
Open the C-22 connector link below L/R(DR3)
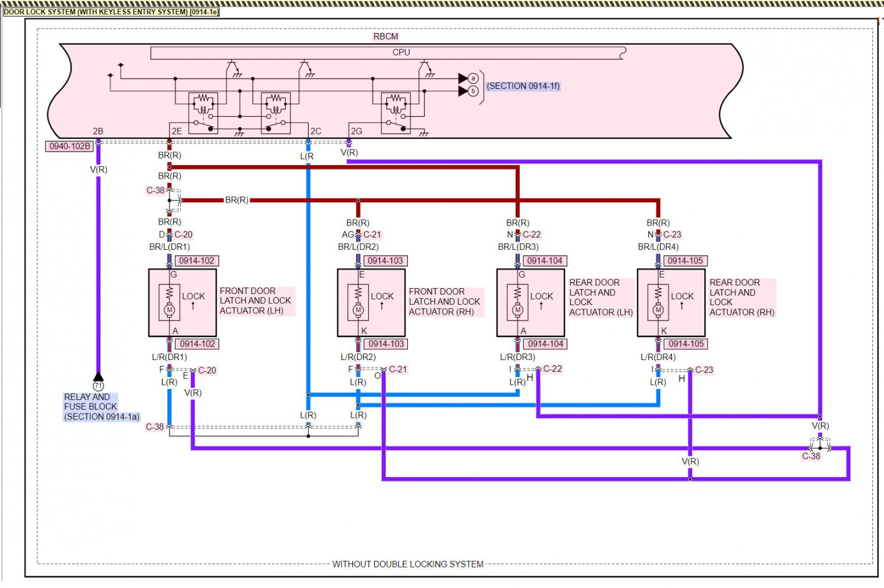[x=553, y=369]
